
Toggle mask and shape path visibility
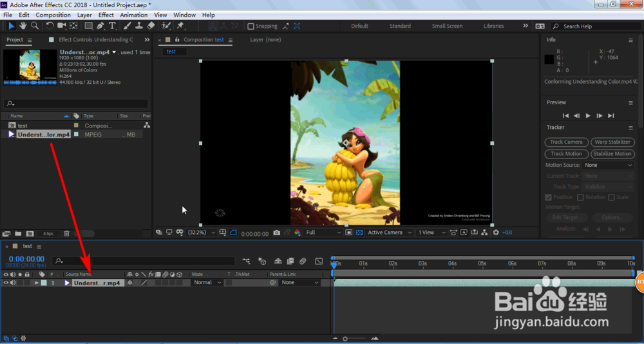tap(234, 233)
